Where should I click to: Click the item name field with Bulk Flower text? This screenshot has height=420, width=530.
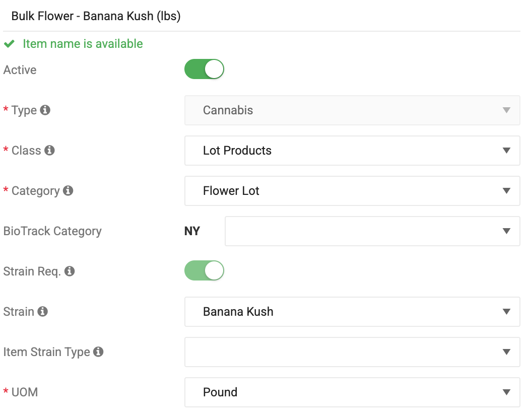261,16
